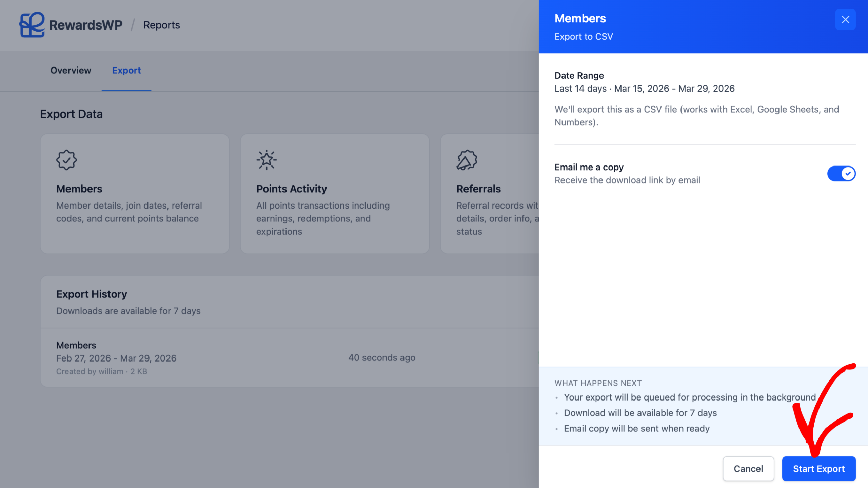Click the RewardsWP gift logo icon
868x488 pixels.
(32, 25)
